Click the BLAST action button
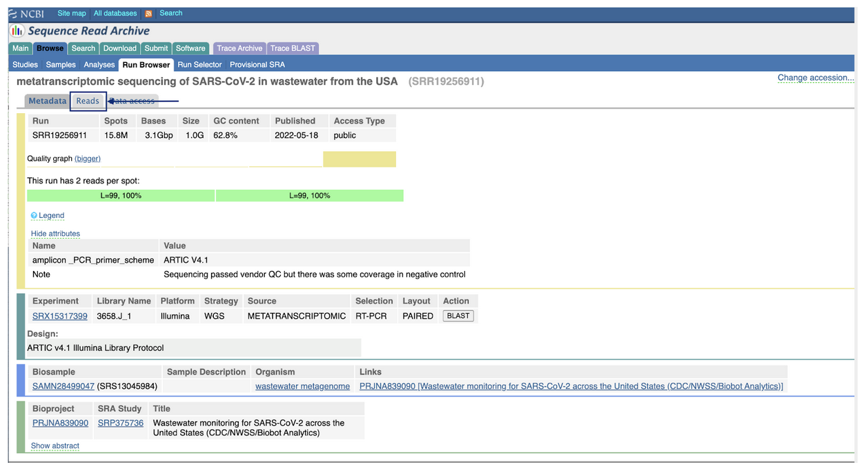This screenshot has width=868, height=476. click(458, 316)
